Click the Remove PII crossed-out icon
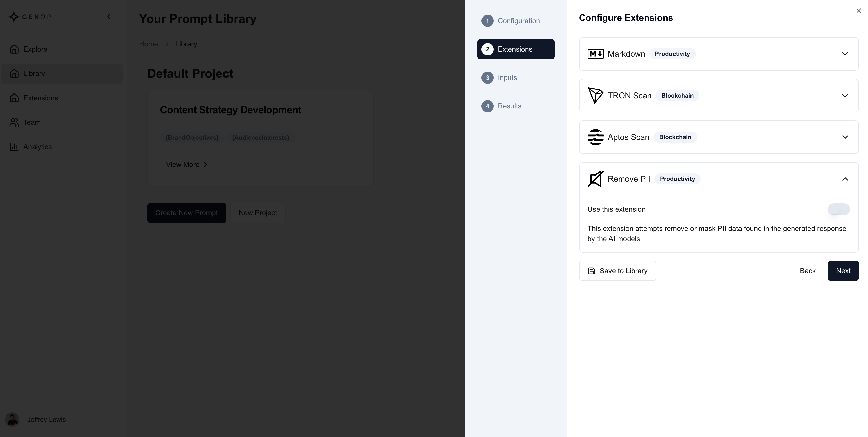The image size is (868, 437). point(596,179)
